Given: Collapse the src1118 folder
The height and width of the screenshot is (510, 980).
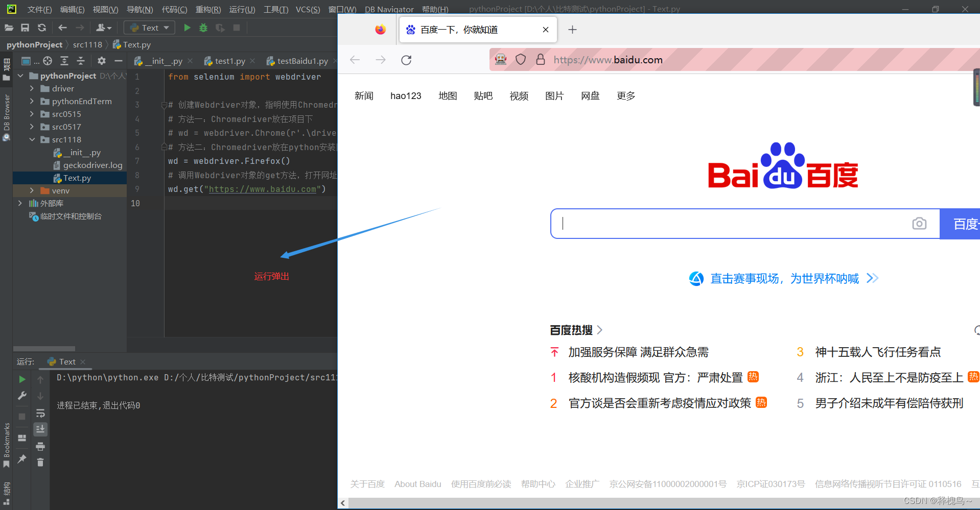Looking at the screenshot, I should coord(32,139).
